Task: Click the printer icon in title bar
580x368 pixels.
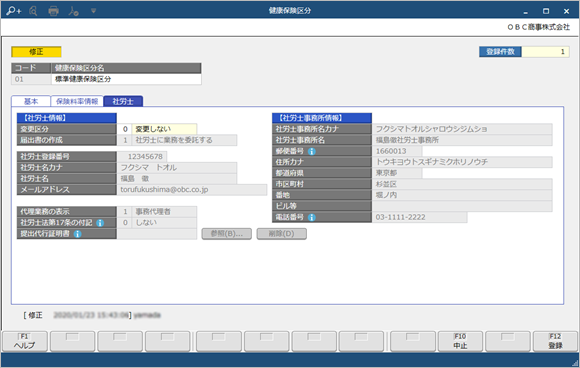Action: (x=54, y=11)
